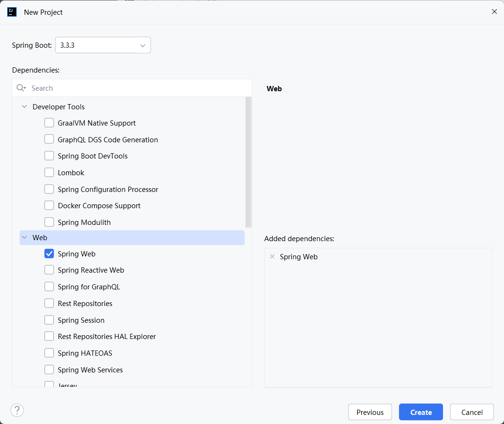Click the dependencies list scrollbar
Image resolution: width=504 pixels, height=424 pixels.
click(248, 162)
